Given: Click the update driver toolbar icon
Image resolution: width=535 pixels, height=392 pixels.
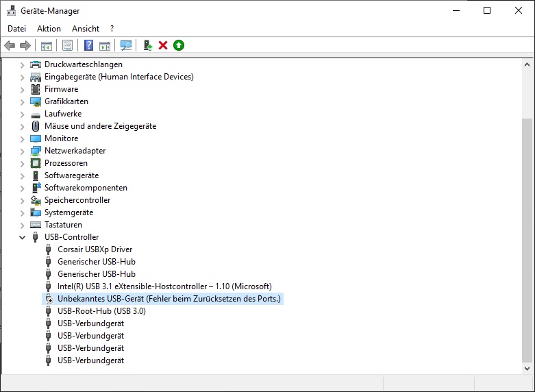Looking at the screenshot, I should click(x=148, y=45).
